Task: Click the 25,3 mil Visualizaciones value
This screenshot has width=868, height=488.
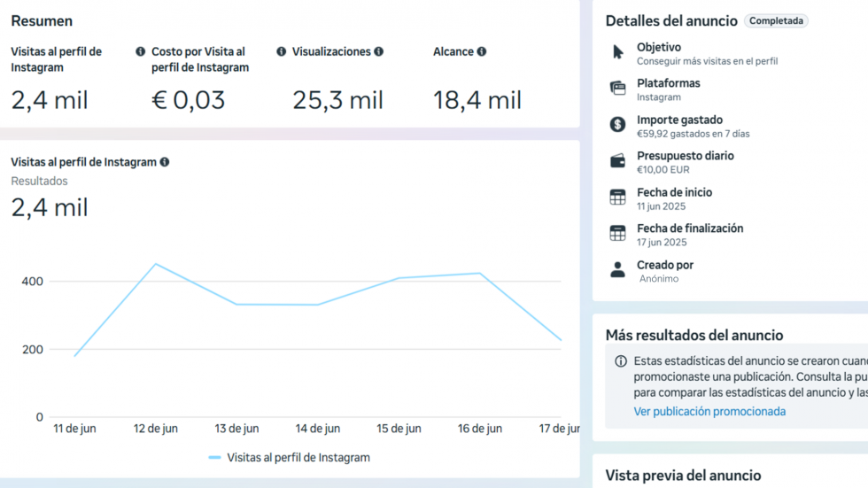Action: [337, 100]
